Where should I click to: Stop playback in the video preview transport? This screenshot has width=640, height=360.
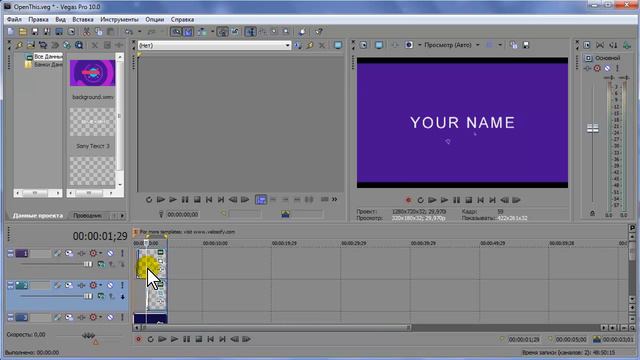469,200
